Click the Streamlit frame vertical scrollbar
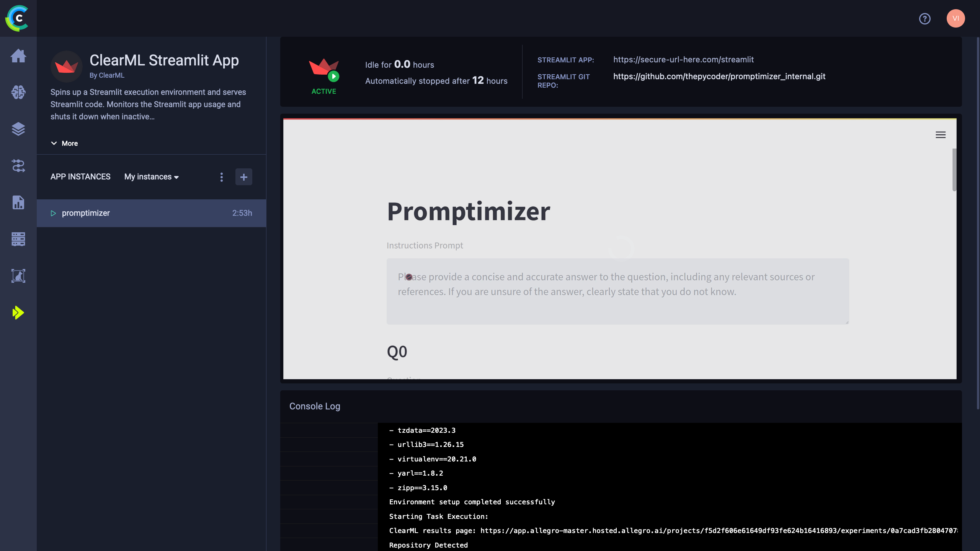This screenshot has width=980, height=551. 954,170
